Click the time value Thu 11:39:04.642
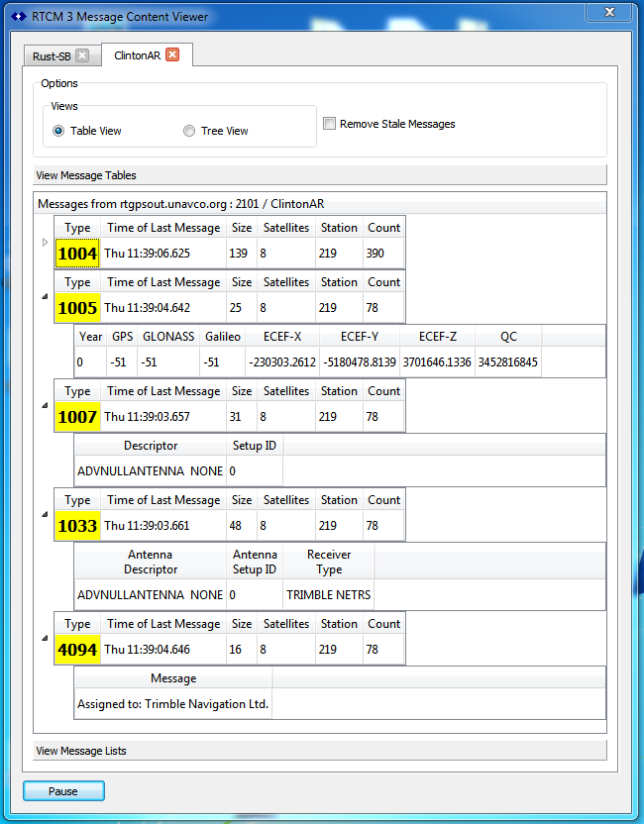Viewport: 644px width, 824px height. click(148, 308)
